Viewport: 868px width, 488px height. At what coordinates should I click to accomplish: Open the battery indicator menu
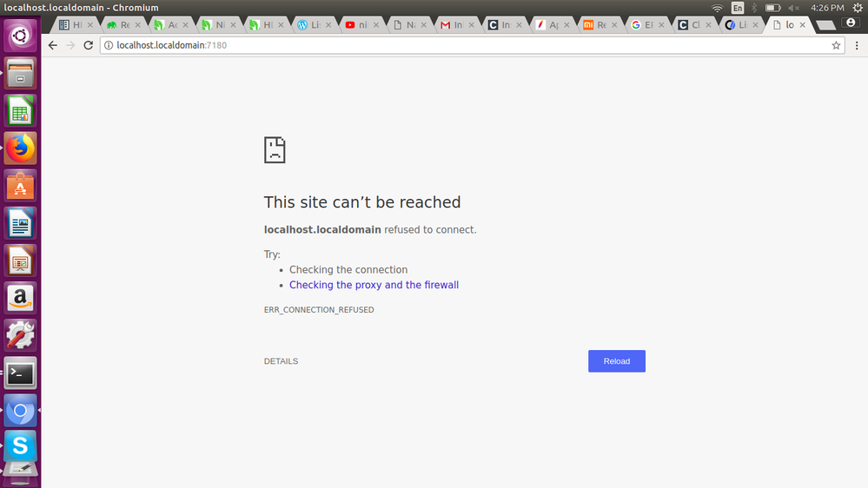click(772, 8)
